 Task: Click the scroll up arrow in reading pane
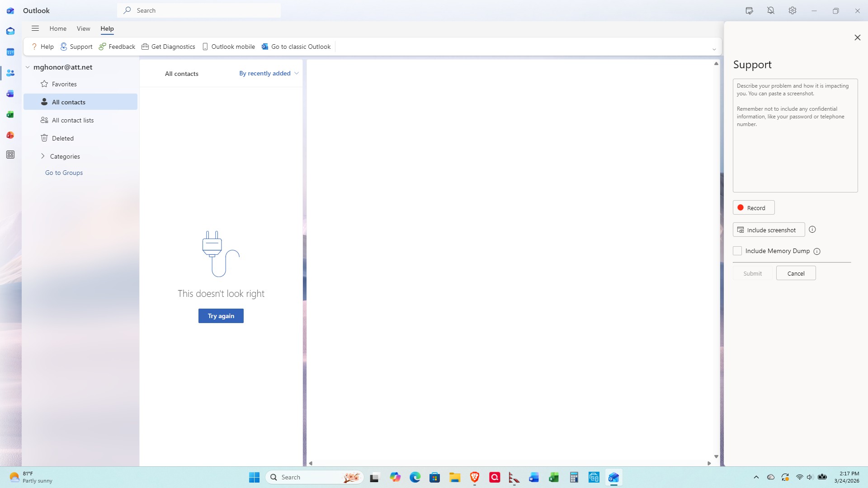[x=716, y=64]
